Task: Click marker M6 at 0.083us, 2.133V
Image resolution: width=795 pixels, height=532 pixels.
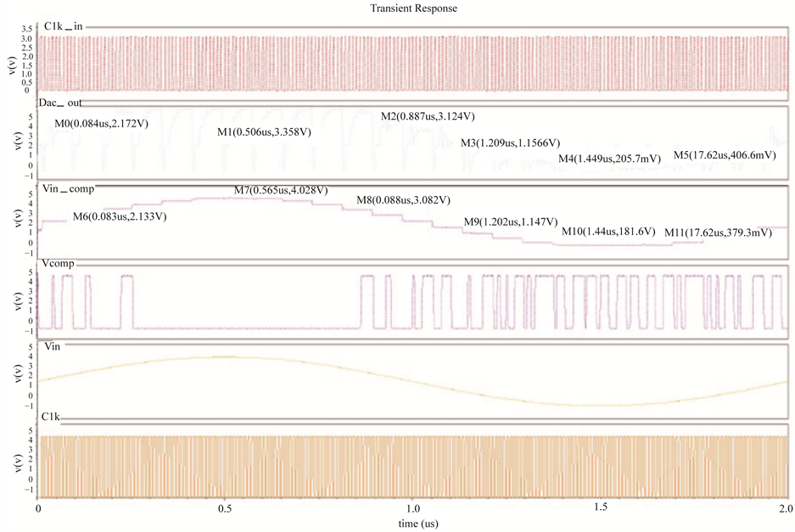Action: coord(119,217)
